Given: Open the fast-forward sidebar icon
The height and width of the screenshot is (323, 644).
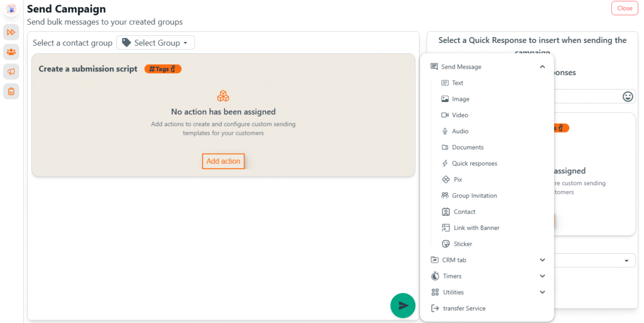Looking at the screenshot, I should 11,32.
